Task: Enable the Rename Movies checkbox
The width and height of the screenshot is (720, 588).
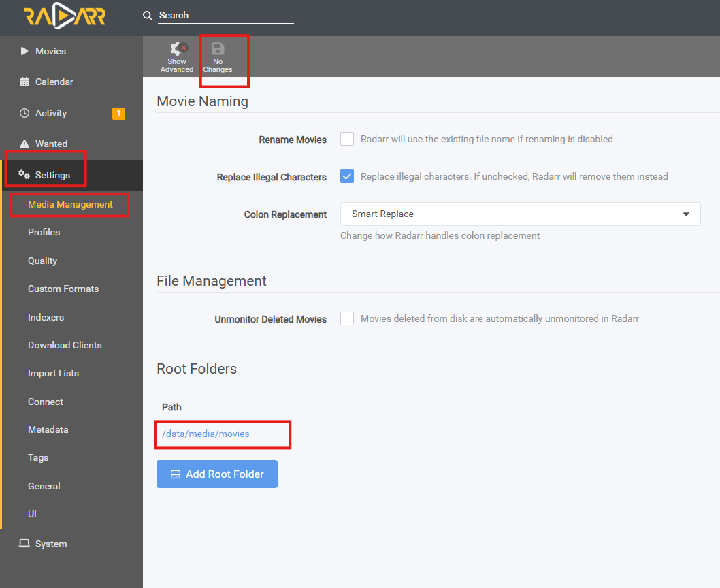Action: pyautogui.click(x=347, y=139)
